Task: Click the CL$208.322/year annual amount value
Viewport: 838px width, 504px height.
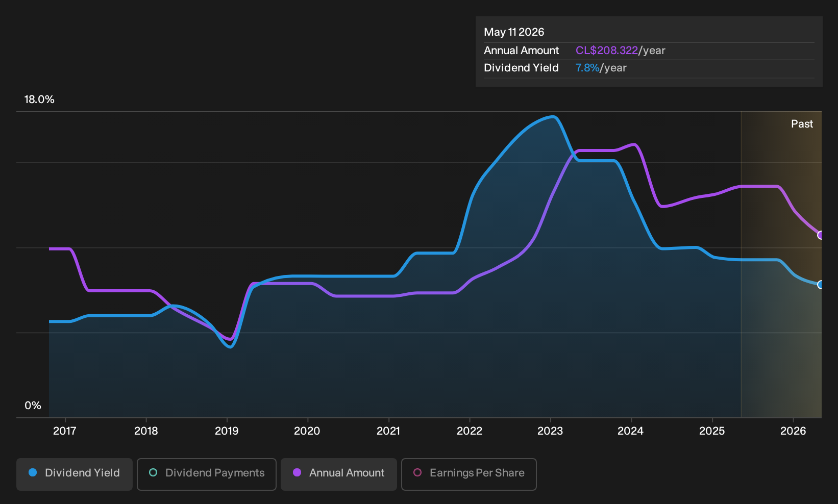Action: tap(621, 51)
